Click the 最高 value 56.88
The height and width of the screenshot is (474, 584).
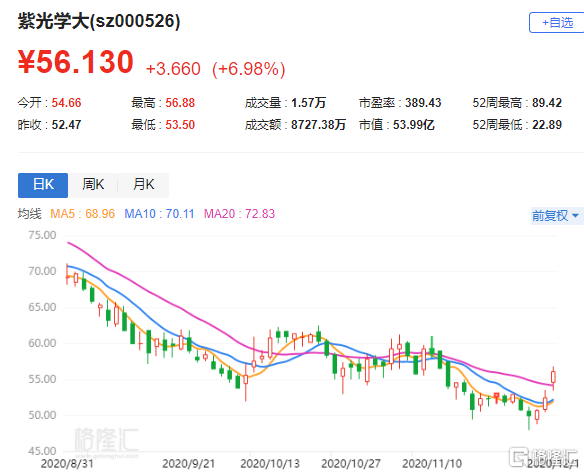[180, 103]
